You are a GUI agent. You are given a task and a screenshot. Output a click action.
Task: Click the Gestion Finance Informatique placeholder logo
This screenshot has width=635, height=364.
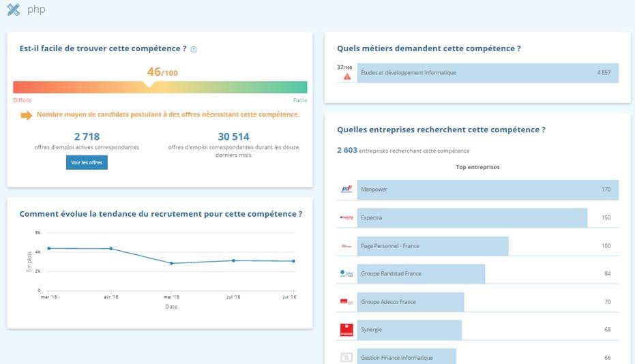tap(346, 357)
